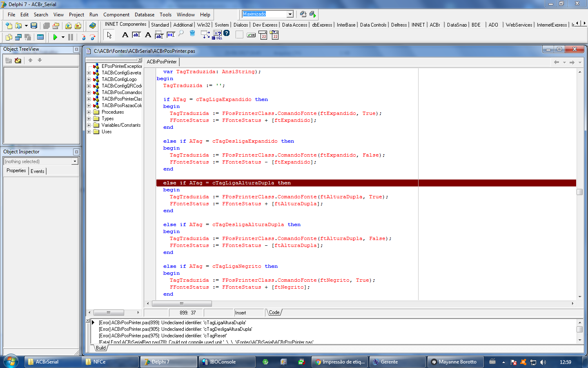Pick the first calendar component icon
Viewport: 588px width, 368px height.
coord(263,35)
